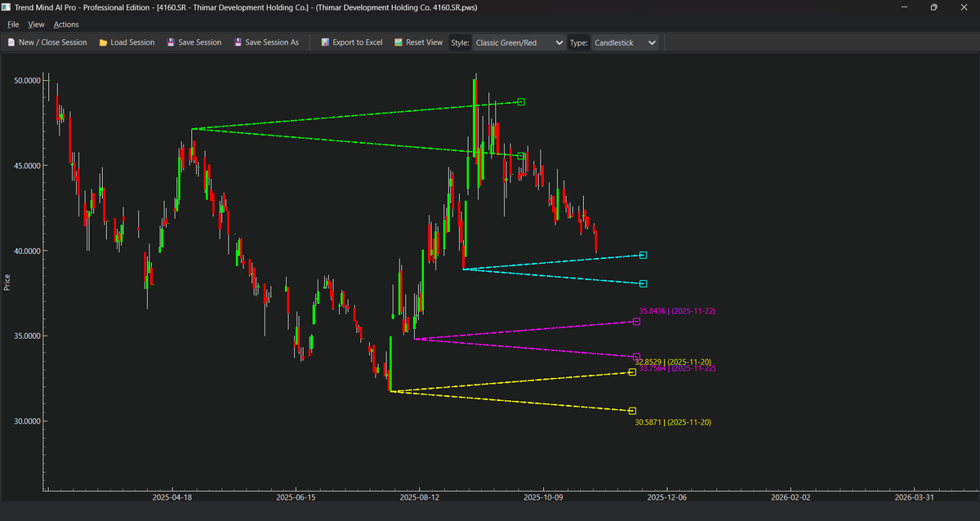Click the New / Close Session page icon
The width and height of the screenshot is (980, 521).
tap(11, 42)
